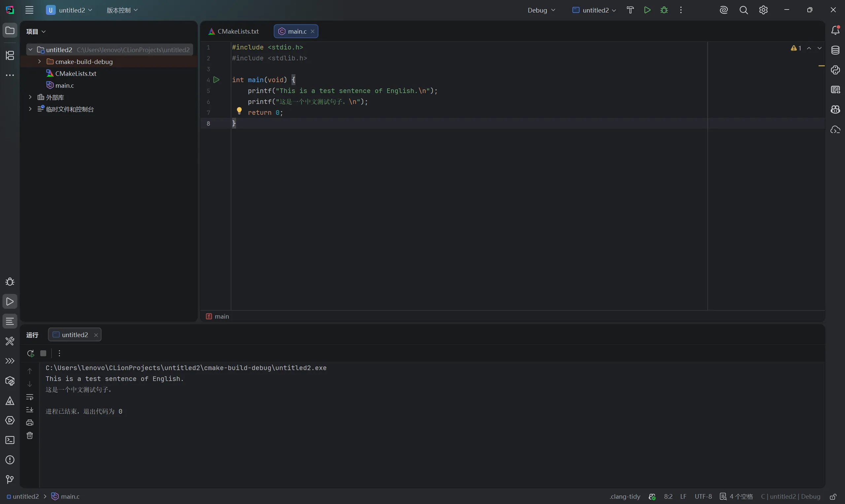Click the Build hammer icon
Image resolution: width=845 pixels, height=504 pixels.
coord(630,10)
